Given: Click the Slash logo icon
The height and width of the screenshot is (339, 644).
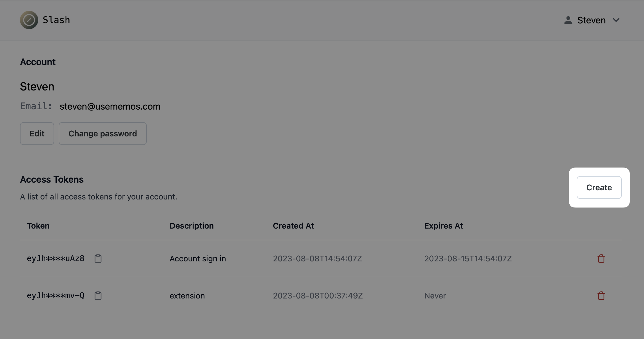Looking at the screenshot, I should point(29,20).
